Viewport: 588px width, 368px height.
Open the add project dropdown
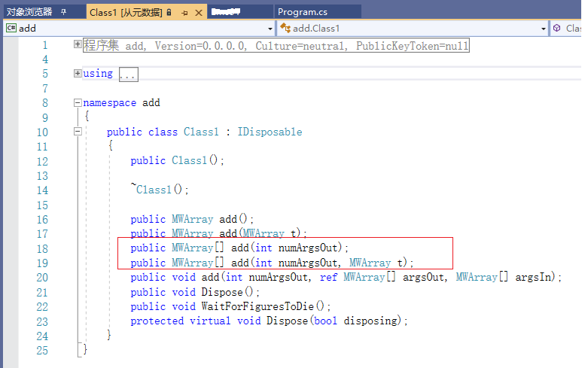pos(270,29)
